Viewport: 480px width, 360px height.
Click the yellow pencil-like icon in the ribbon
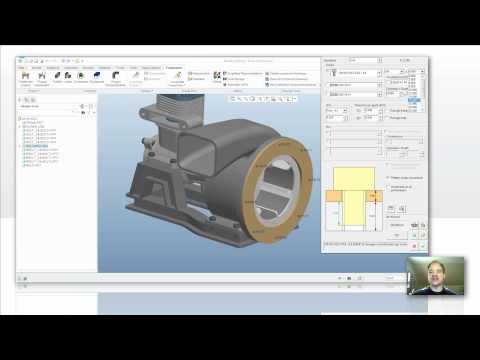(177, 76)
